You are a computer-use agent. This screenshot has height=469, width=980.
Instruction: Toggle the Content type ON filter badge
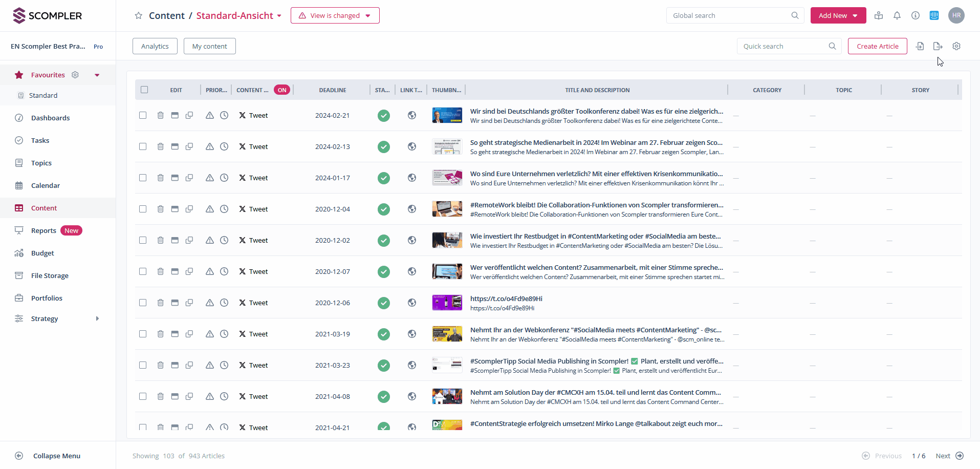pyautogui.click(x=282, y=90)
